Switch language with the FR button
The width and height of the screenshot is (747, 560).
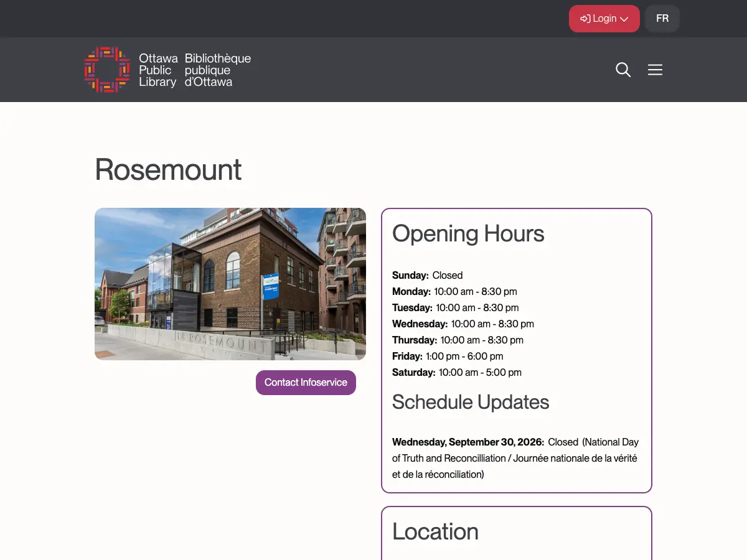pyautogui.click(x=662, y=19)
